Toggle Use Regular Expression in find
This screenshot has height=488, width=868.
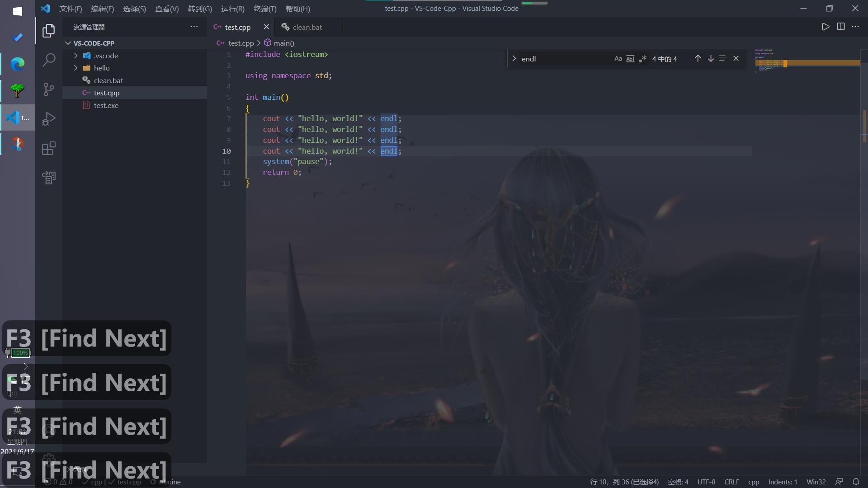tap(642, 59)
